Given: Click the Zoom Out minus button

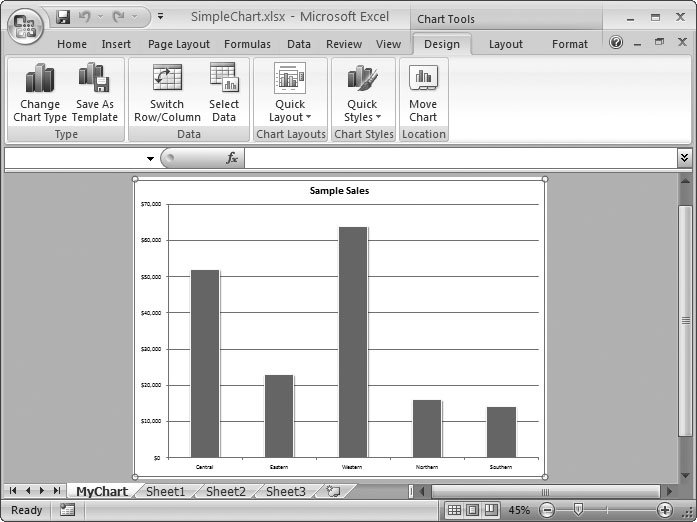Looking at the screenshot, I should pyautogui.click(x=547, y=510).
